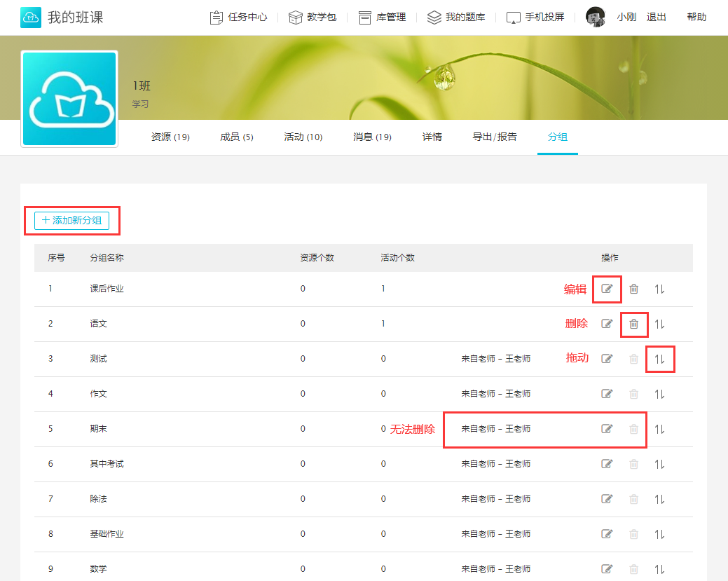728x581 pixels.
Task: Edit the 测试 group
Action: 607,359
